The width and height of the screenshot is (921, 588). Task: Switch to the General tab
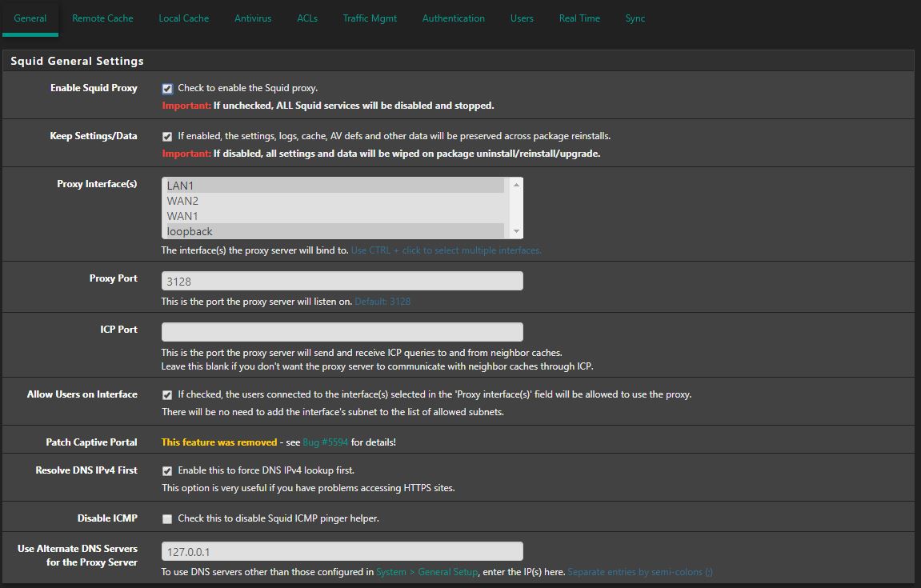point(30,18)
